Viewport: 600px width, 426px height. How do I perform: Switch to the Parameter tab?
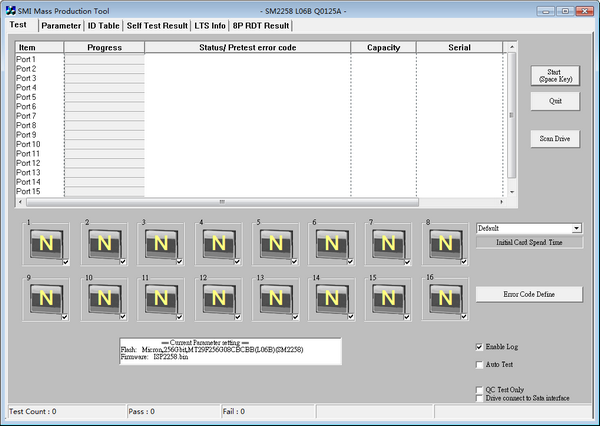(x=61, y=25)
